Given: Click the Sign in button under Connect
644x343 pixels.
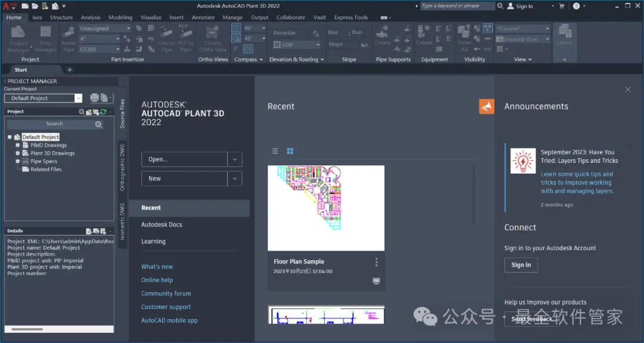Looking at the screenshot, I should tap(521, 265).
